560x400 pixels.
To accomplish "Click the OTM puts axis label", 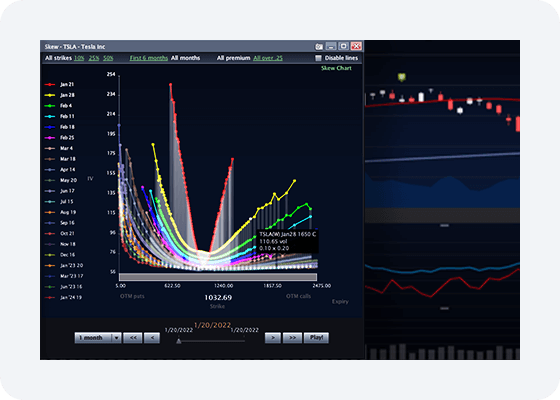I will point(132,296).
